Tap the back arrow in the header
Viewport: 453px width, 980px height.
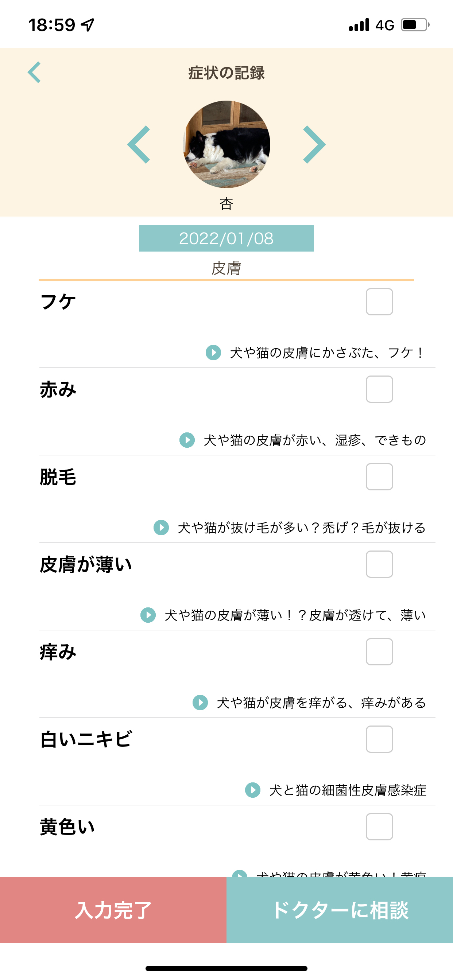pos(34,72)
